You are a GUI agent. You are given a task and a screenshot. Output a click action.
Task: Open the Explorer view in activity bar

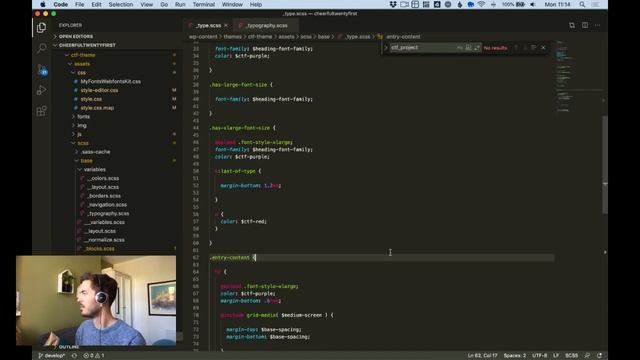pyautogui.click(x=41, y=27)
